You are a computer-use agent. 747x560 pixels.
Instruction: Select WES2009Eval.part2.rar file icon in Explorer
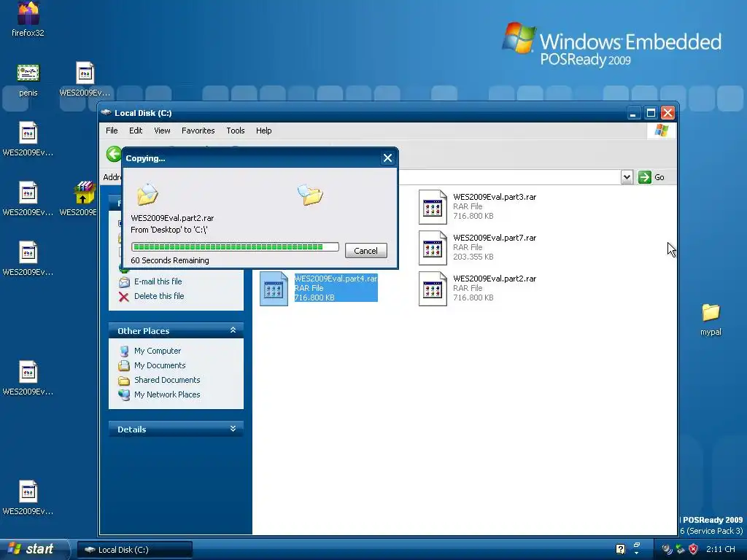433,289
